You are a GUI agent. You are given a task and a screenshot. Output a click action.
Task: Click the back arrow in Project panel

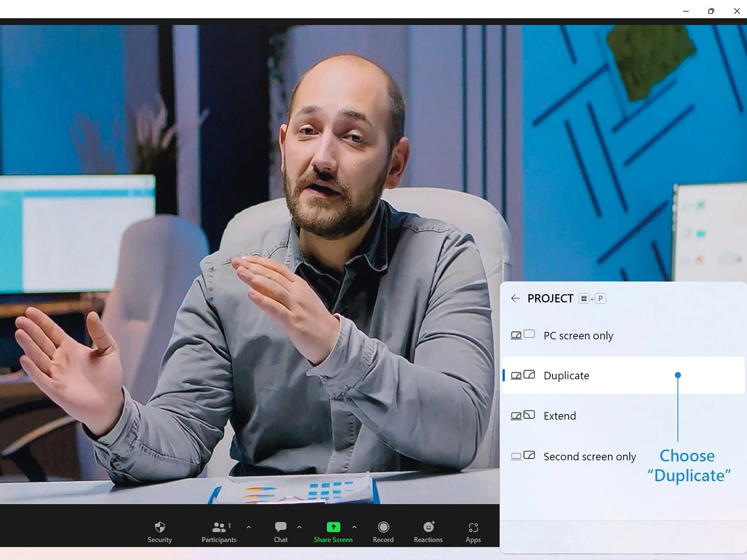515,298
